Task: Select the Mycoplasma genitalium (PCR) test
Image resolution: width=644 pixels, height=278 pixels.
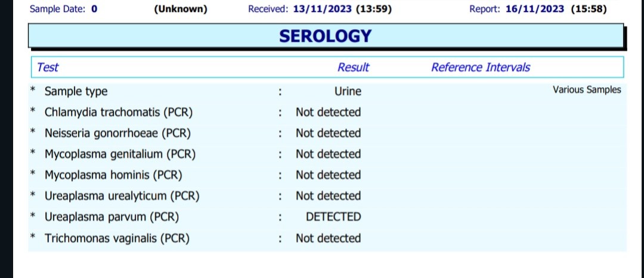Action: [x=120, y=154]
